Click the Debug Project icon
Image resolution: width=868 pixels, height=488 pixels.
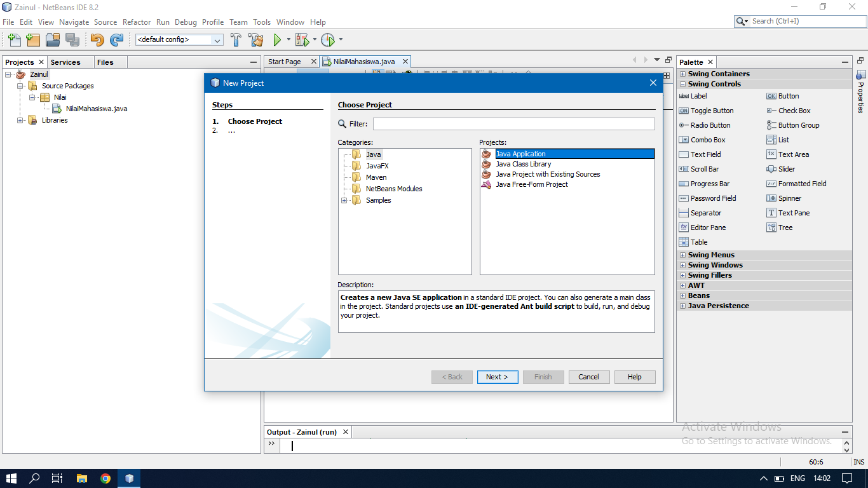302,40
